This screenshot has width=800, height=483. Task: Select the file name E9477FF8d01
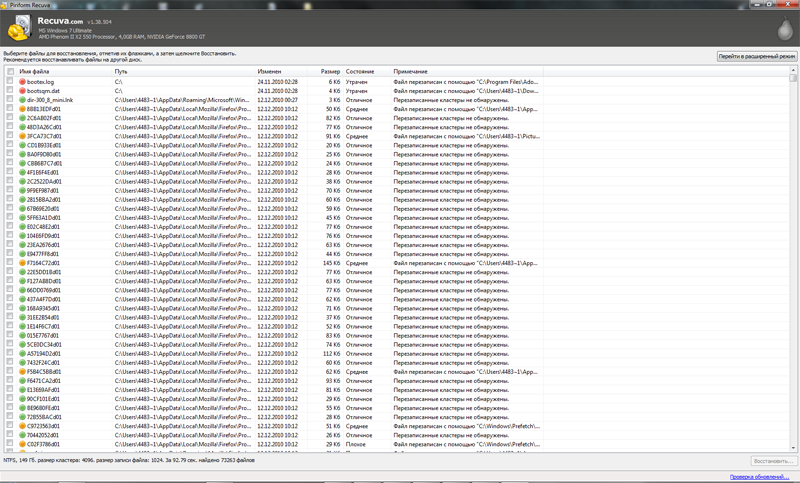[x=43, y=254]
